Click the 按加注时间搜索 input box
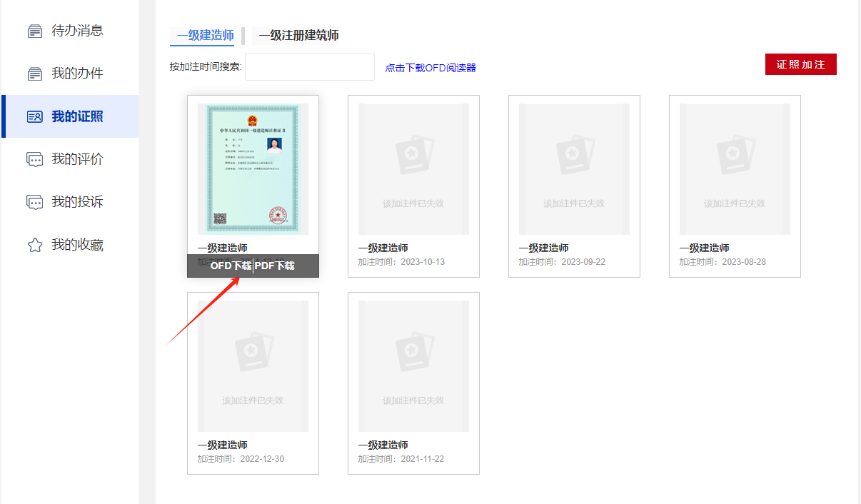The width and height of the screenshot is (861, 504). 309,67
